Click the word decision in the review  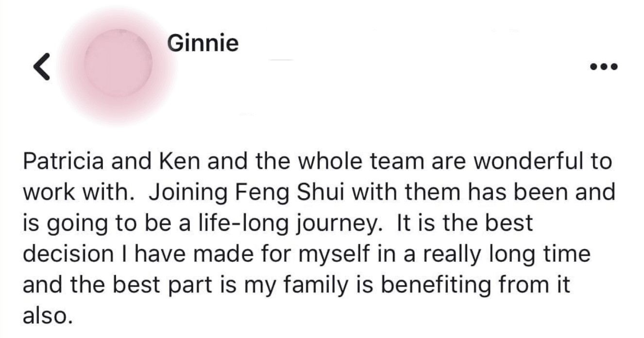[61, 255]
